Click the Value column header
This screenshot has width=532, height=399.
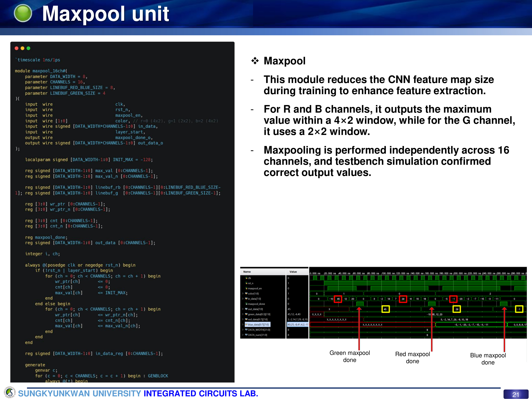pyautogui.click(x=297, y=271)
